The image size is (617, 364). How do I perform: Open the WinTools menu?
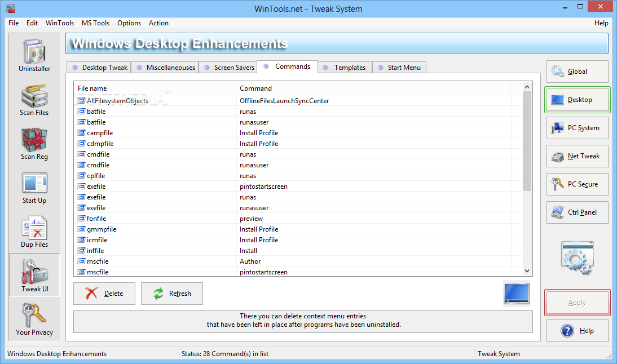coord(59,23)
